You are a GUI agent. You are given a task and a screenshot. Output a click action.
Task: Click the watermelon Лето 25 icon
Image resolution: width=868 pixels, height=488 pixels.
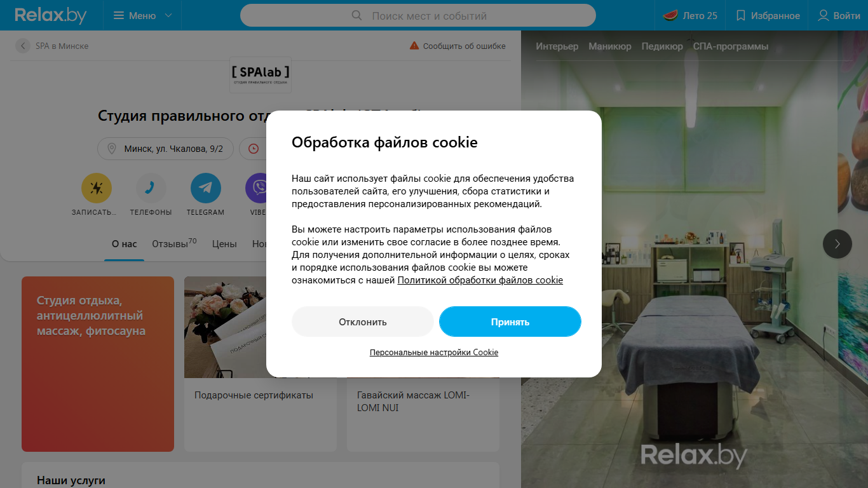(670, 15)
